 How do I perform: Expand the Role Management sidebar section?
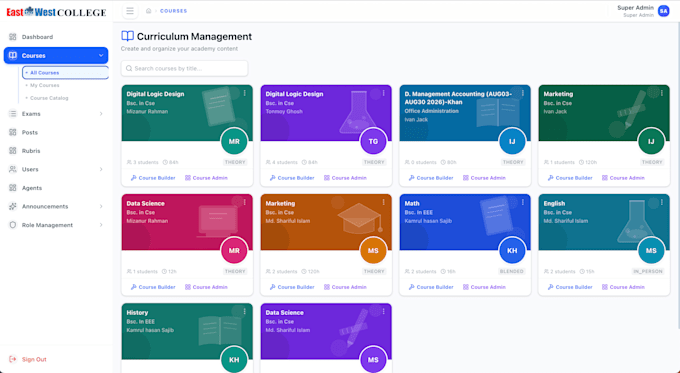(x=101, y=225)
